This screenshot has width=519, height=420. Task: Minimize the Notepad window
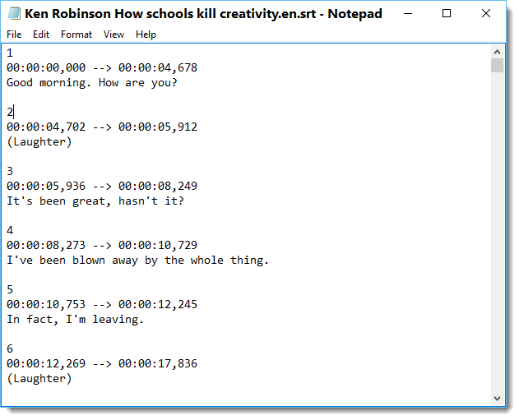(x=408, y=13)
